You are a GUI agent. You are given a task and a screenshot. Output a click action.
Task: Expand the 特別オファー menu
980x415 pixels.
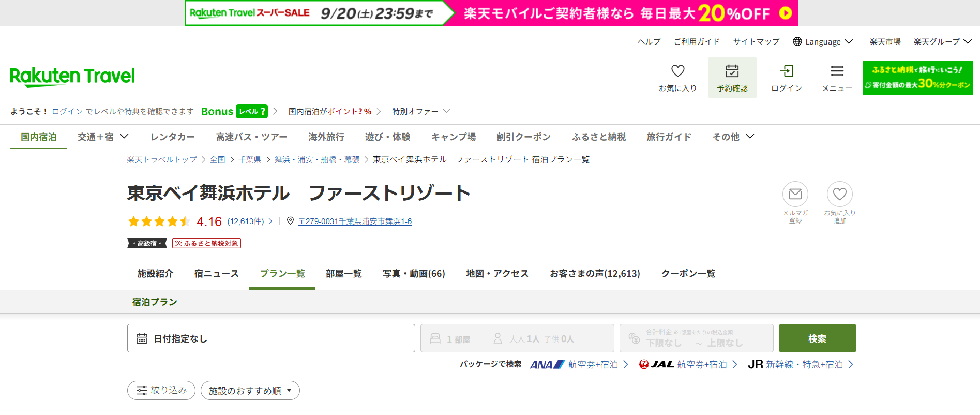(420, 111)
